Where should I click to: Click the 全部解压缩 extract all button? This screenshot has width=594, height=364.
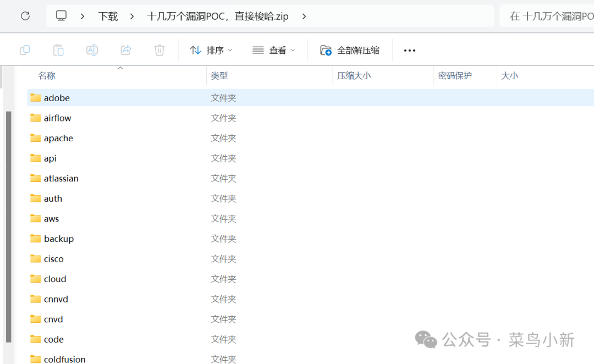350,50
